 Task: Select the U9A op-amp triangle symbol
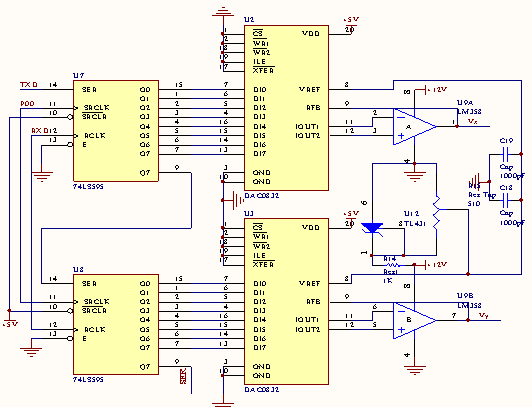point(415,127)
